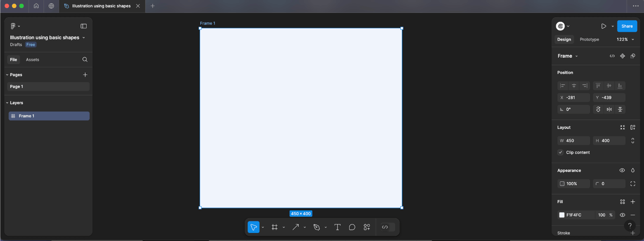Click the Share button
Viewport: 644px width, 241px height.
(x=627, y=26)
